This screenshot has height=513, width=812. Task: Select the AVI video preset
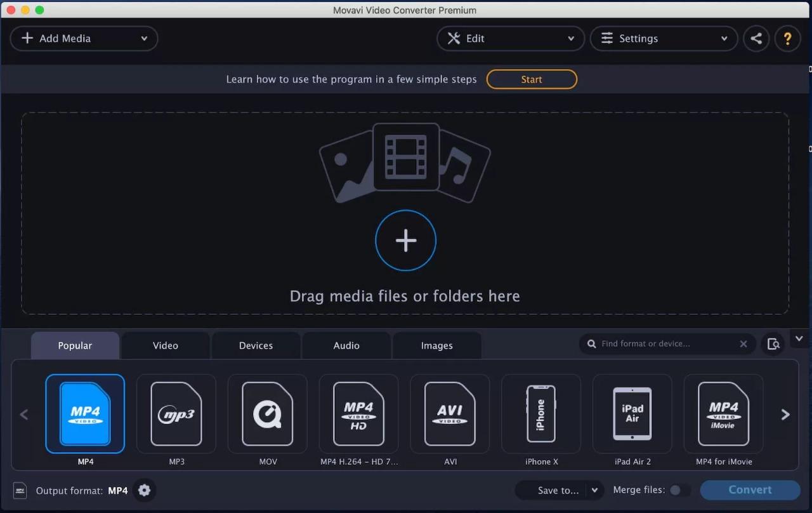(x=450, y=414)
